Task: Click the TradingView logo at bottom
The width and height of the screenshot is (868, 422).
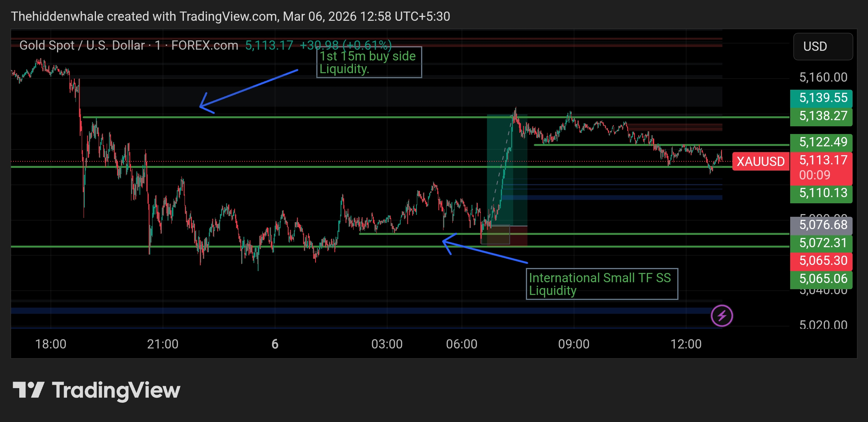Action: click(96, 390)
